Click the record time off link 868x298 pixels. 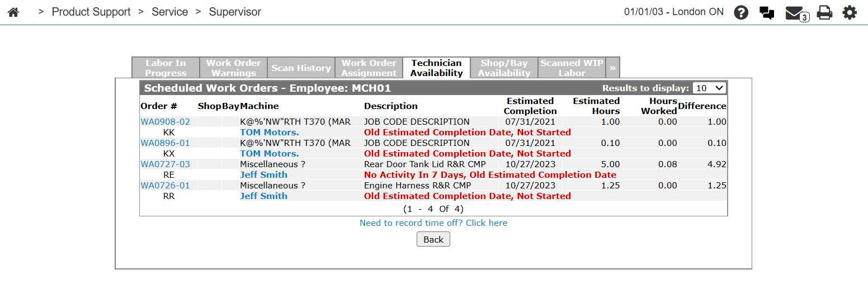[x=433, y=223]
